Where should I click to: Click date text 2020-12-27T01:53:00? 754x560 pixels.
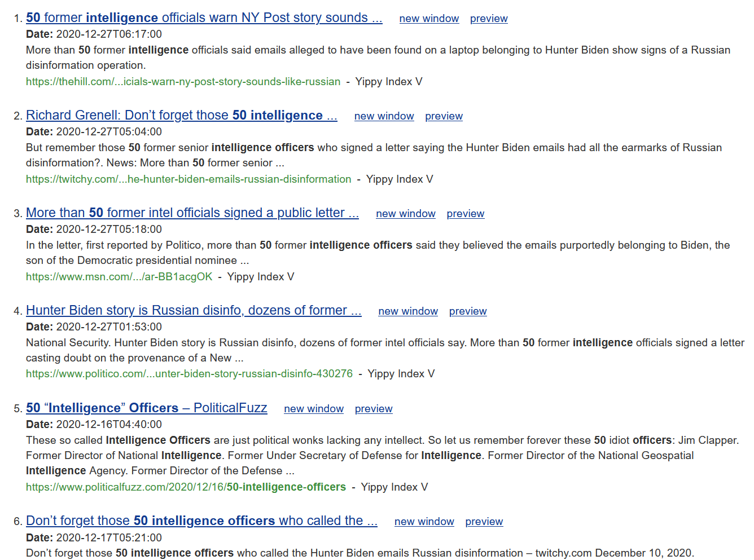(x=109, y=327)
